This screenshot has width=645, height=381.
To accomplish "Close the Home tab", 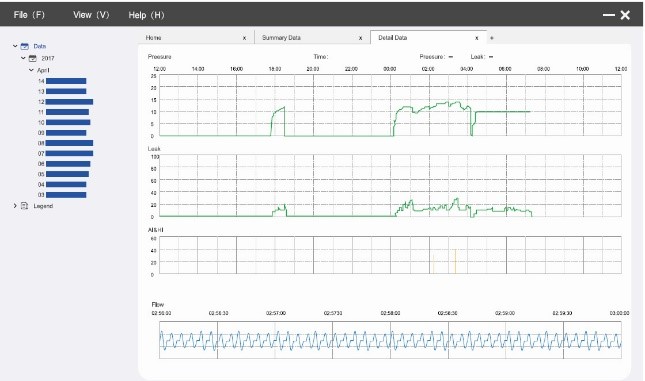I will [x=244, y=38].
